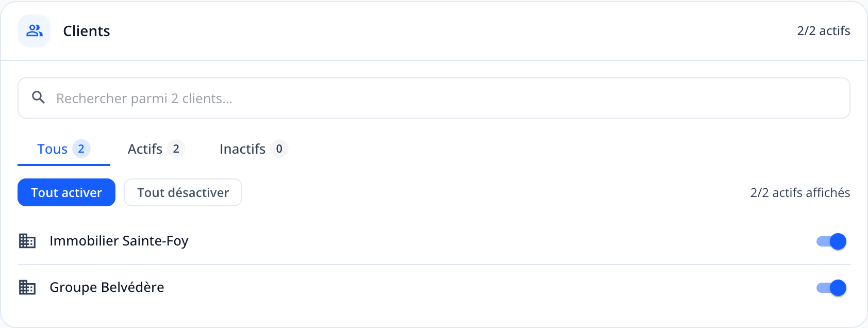Image resolution: width=868 pixels, height=328 pixels.
Task: Click the 2/2 actifs affichés label
Action: [800, 193]
